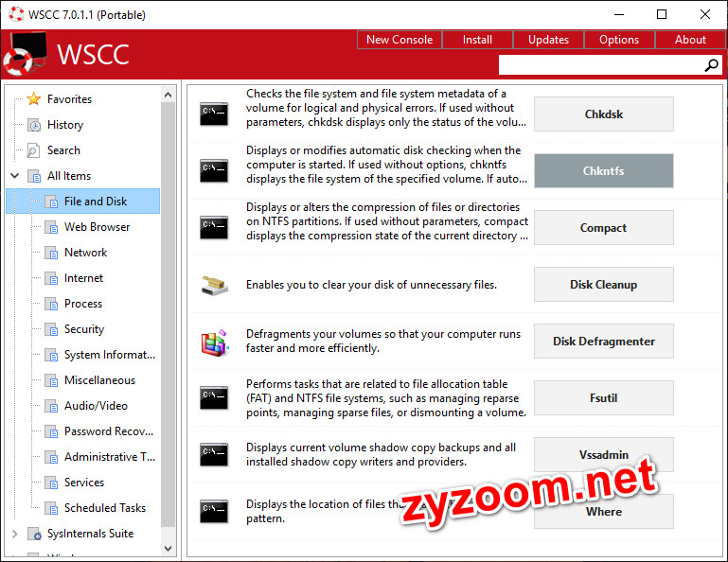Select the History tree item label
Viewport: 728px width, 562px height.
[65, 125]
